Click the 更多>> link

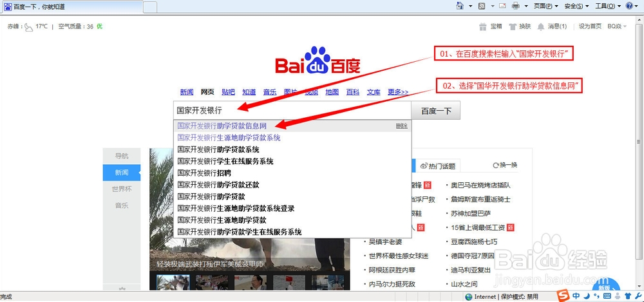398,92
